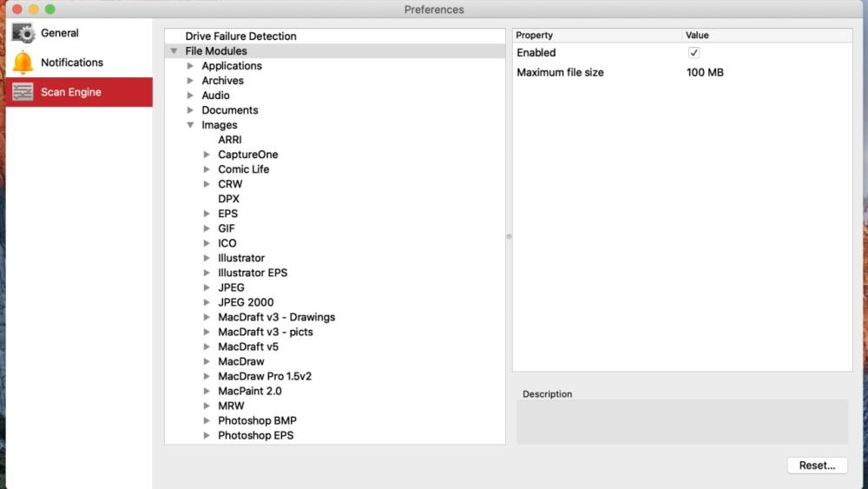The image size is (868, 489).
Task: Click the General gear icon
Action: 23,33
